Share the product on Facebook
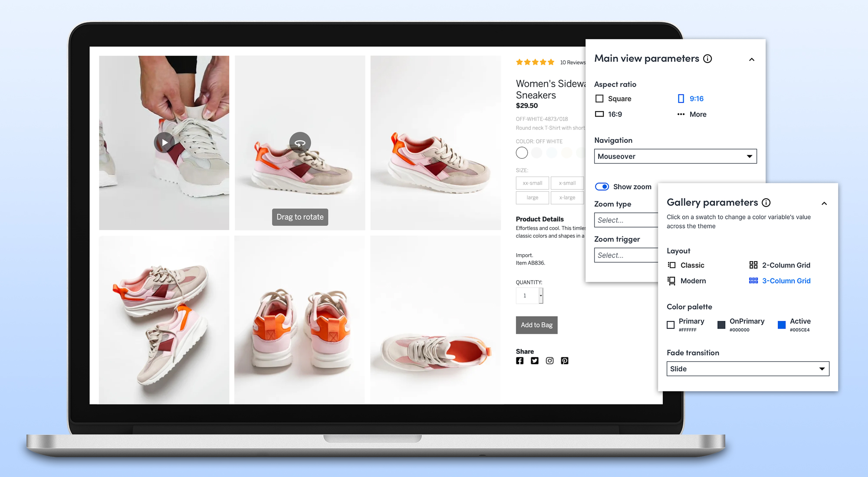 (x=519, y=360)
